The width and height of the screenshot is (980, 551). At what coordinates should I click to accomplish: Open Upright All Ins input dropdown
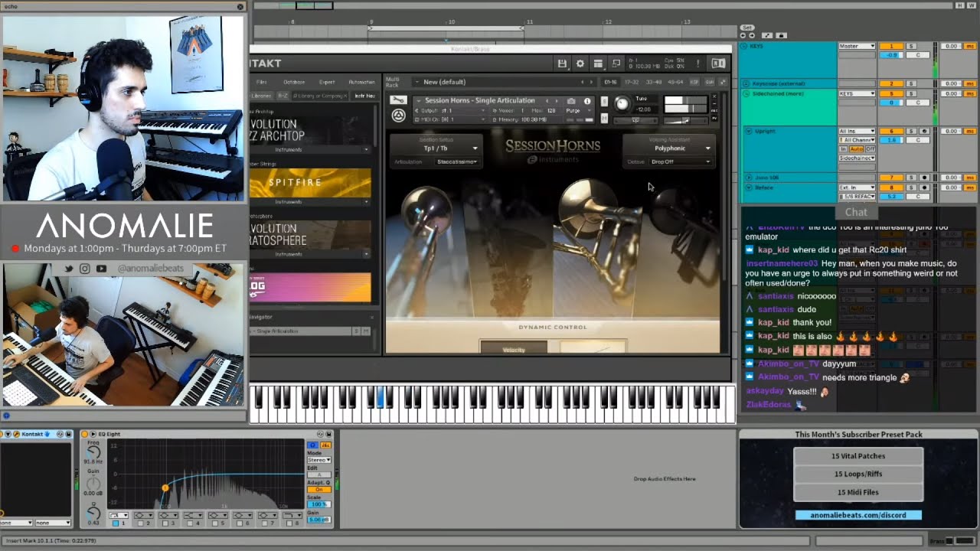coord(857,132)
